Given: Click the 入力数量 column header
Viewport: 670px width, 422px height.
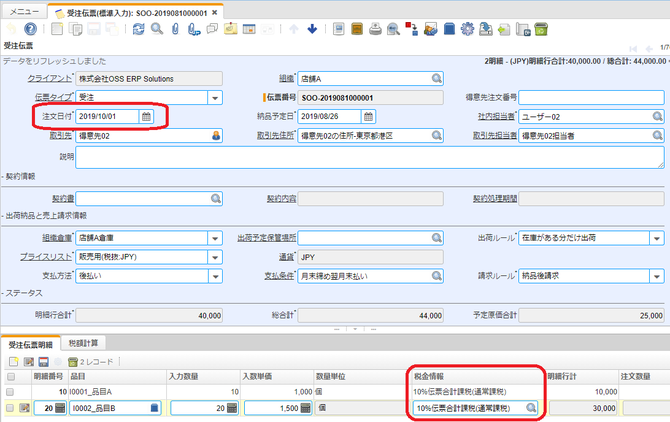Looking at the screenshot, I should pos(203,376).
